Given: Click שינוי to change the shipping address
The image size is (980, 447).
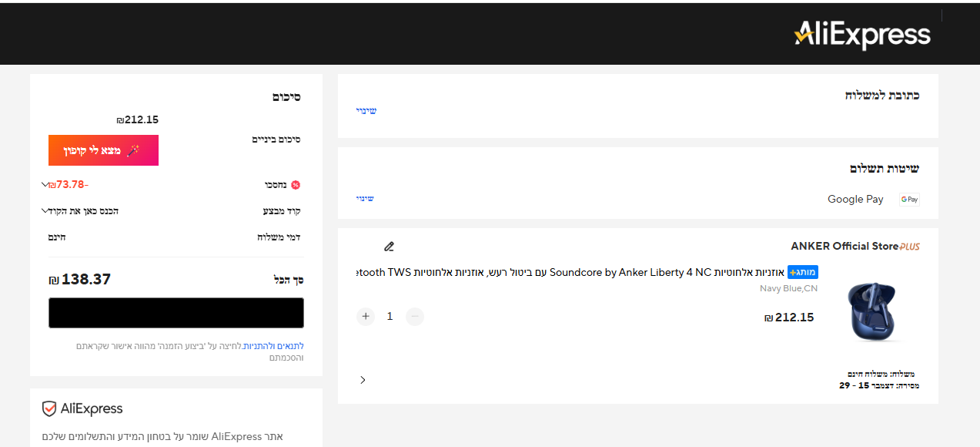Looking at the screenshot, I should 366,111.
